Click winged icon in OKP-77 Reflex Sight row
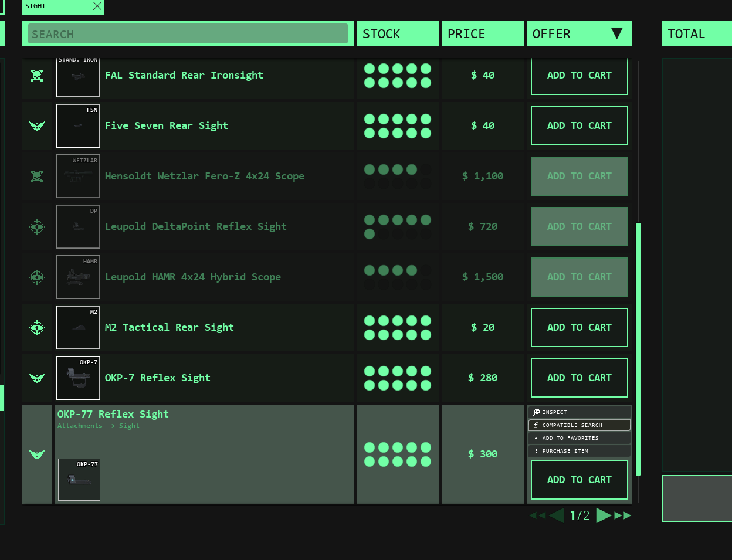The height and width of the screenshot is (560, 732). tap(37, 454)
